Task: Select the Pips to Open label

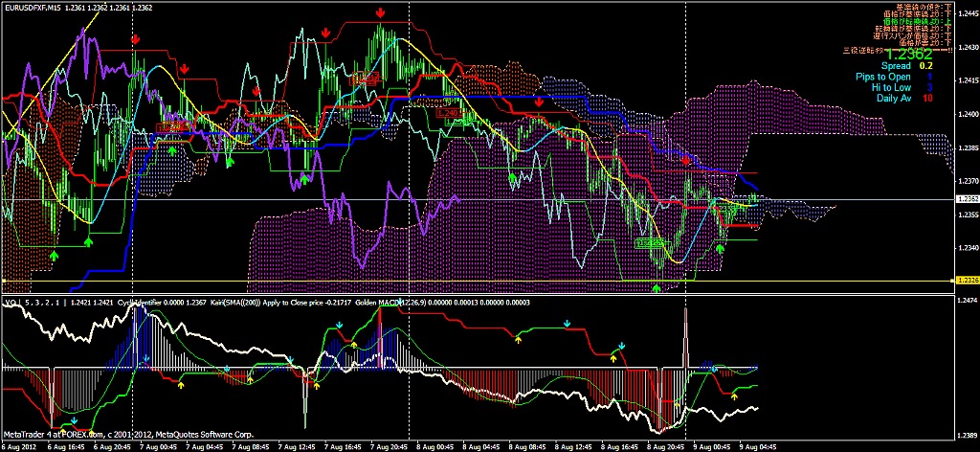Action: coord(883,77)
